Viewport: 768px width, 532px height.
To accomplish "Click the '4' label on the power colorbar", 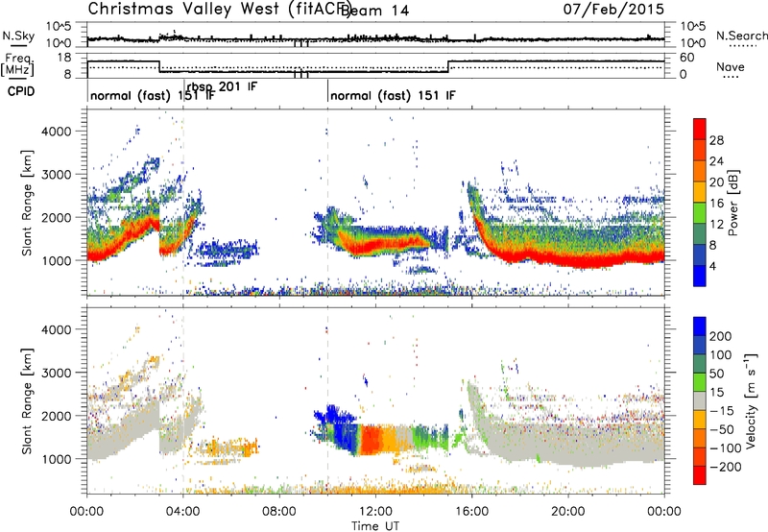I will (x=713, y=267).
